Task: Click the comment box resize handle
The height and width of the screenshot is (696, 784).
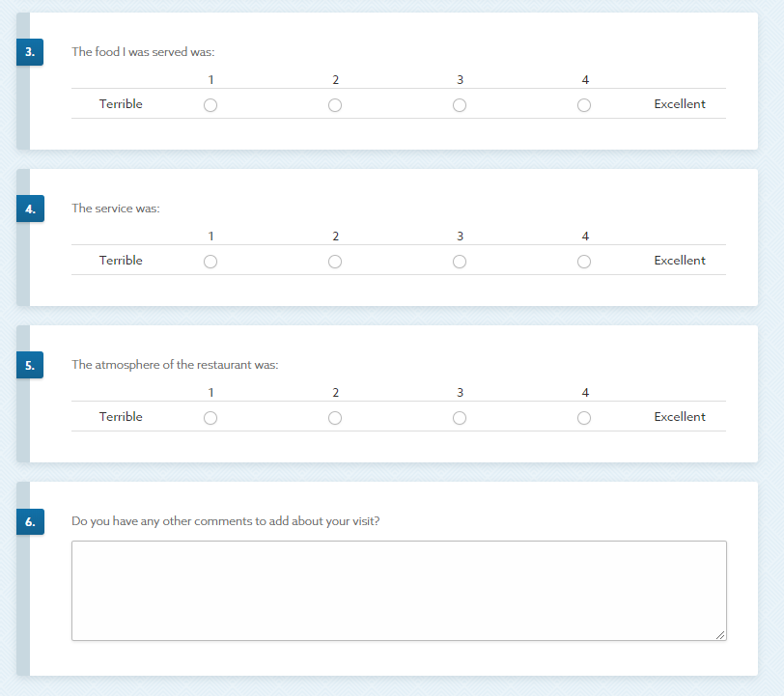Action: click(720, 634)
